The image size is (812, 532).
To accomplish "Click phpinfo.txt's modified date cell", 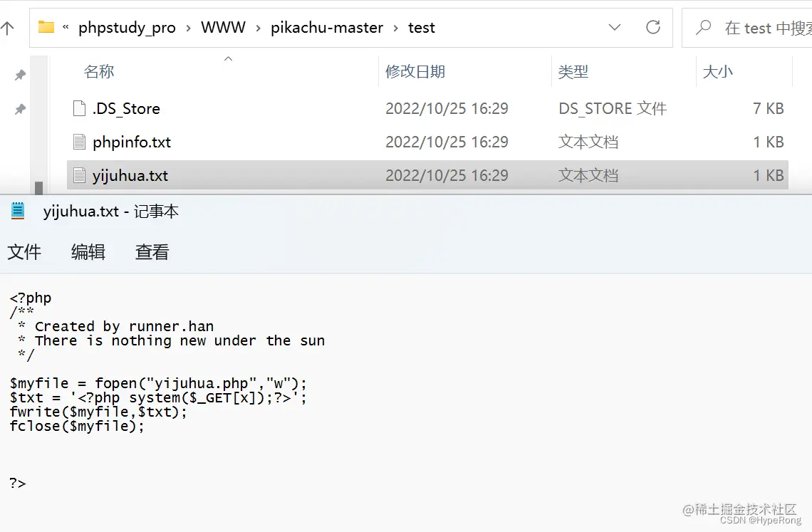I will (x=447, y=142).
